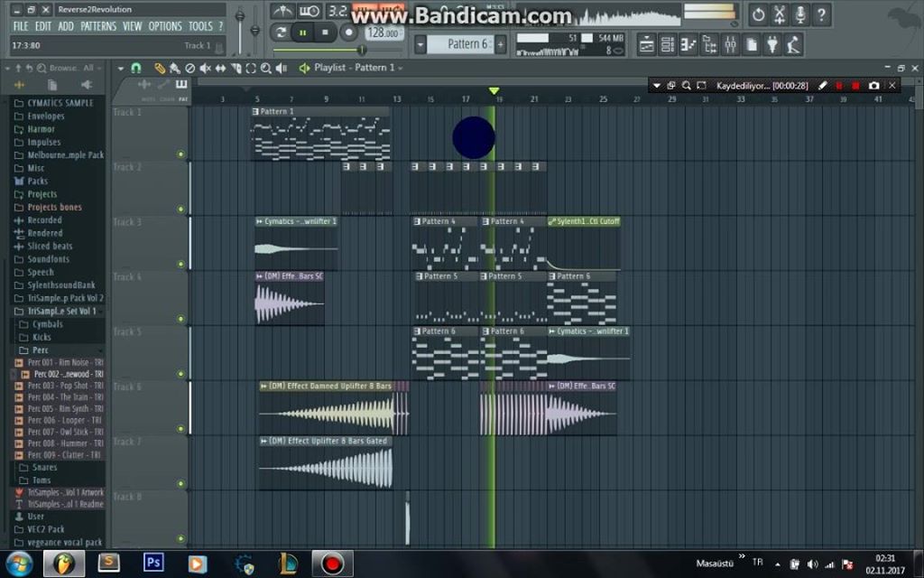
Task: Mute Track 2 with its green button
Action: 180,210
